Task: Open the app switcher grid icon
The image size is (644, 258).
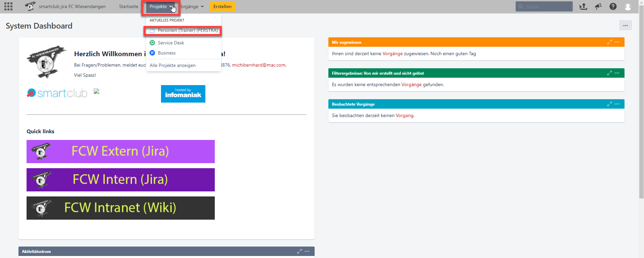Action: 8,6
